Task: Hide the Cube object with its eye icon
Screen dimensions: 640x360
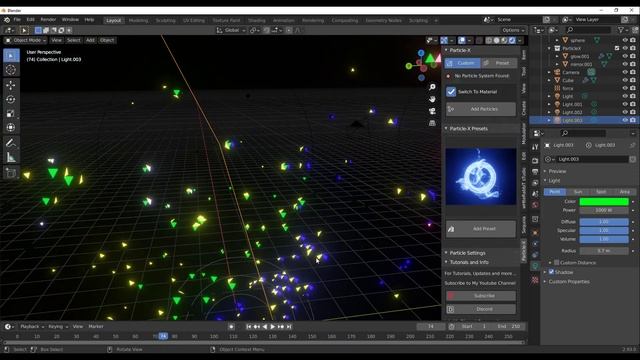Action: point(625,80)
